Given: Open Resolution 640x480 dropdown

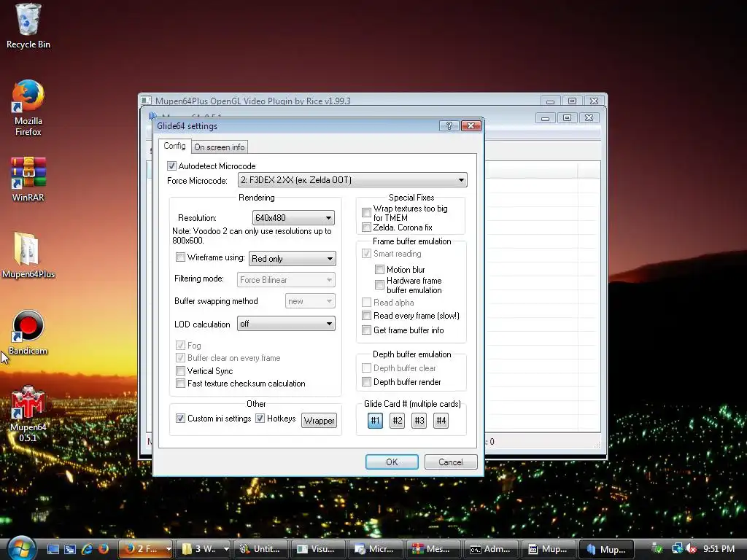Looking at the screenshot, I should click(293, 217).
